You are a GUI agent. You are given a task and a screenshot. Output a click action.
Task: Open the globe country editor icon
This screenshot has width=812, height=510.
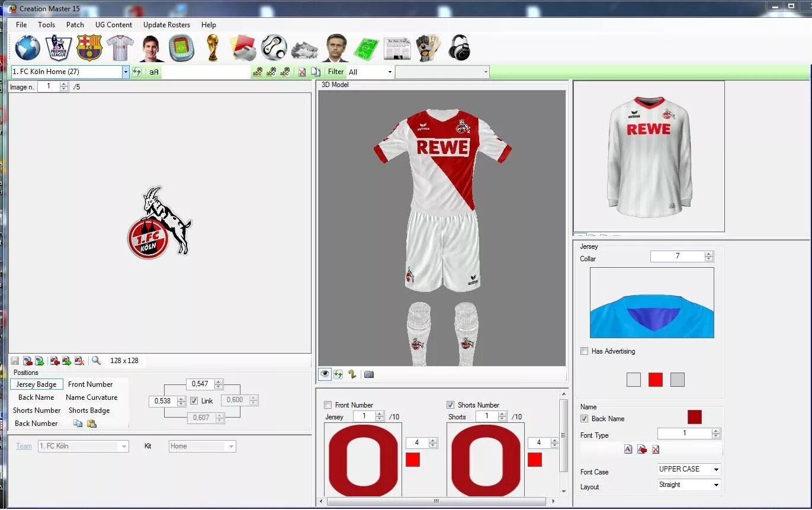point(28,48)
